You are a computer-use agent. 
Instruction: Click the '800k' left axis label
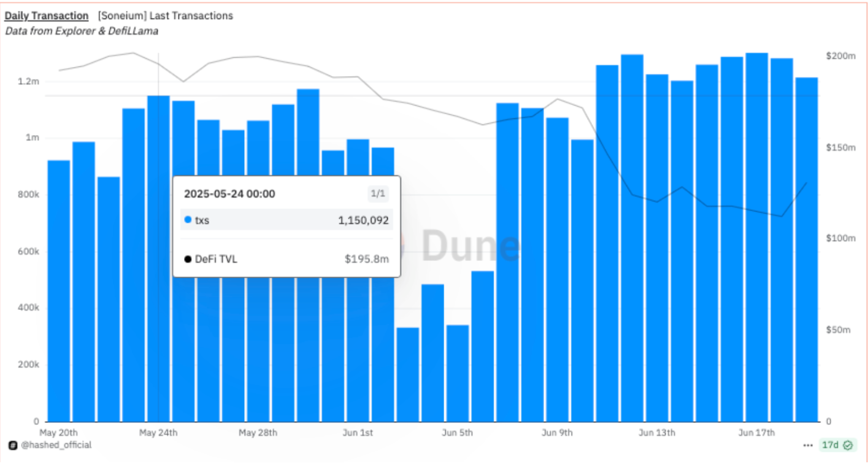tap(29, 195)
